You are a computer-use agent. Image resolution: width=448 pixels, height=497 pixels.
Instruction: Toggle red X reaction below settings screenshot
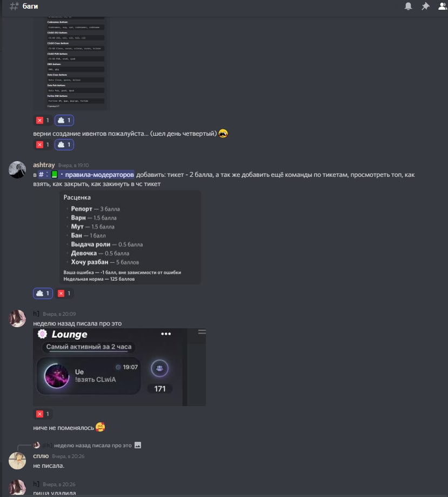43,121
